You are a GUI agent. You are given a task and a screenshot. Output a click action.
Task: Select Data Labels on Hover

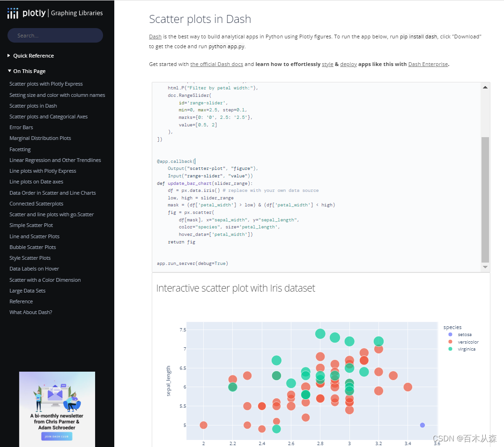(34, 269)
